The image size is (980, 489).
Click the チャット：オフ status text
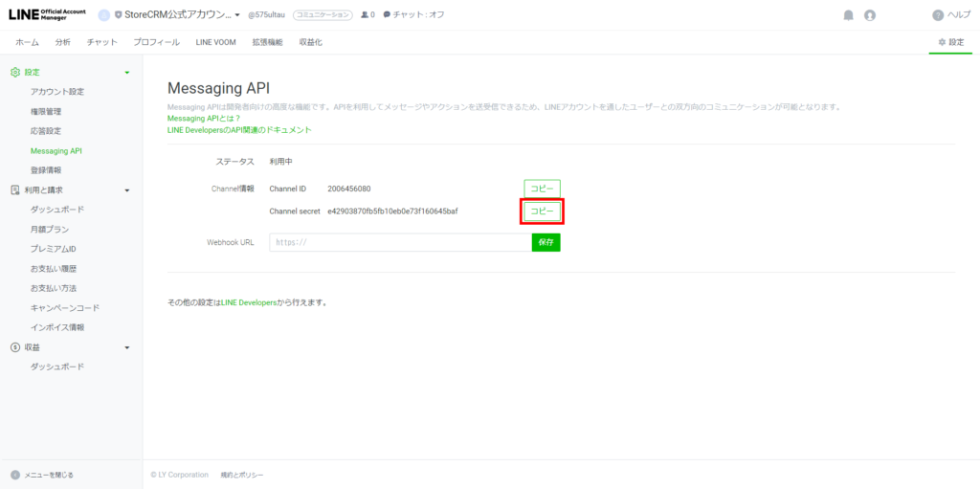point(418,15)
